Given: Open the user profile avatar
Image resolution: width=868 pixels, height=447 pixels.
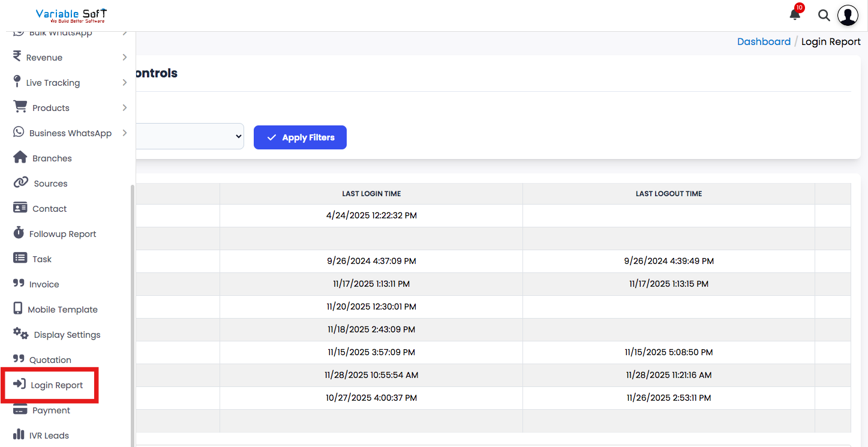Looking at the screenshot, I should (848, 16).
